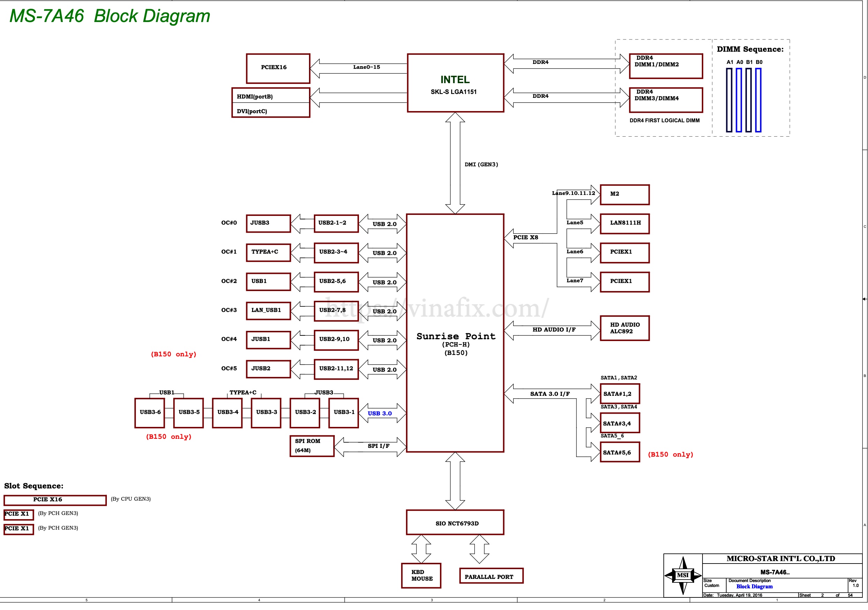
Task: Click the JUSB1 block at OC#4
Action: (x=268, y=340)
